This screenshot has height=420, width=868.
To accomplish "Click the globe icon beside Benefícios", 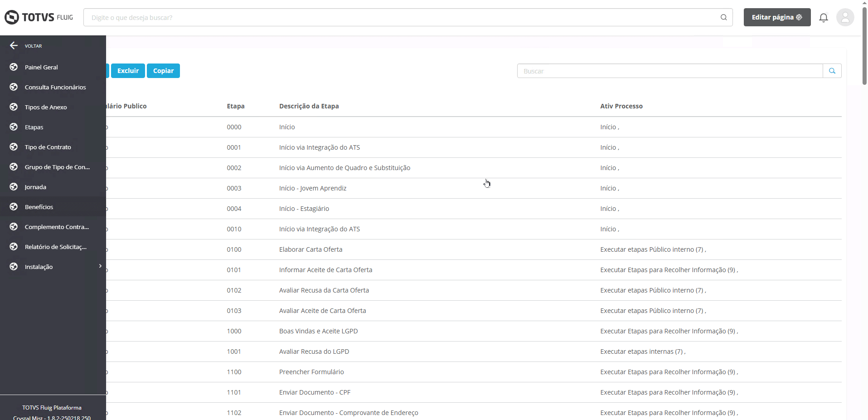I will (14, 206).
